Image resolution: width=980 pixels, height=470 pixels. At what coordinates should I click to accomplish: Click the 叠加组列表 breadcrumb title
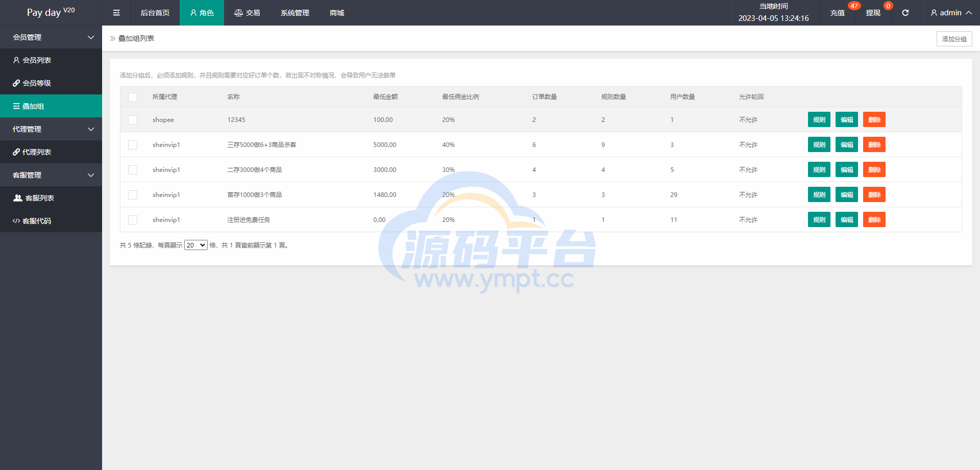pos(136,38)
